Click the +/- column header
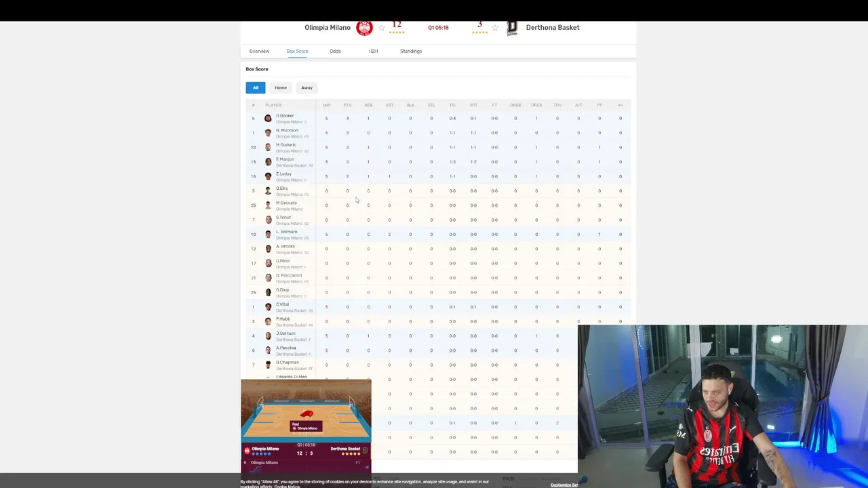868x488 pixels. click(x=620, y=105)
